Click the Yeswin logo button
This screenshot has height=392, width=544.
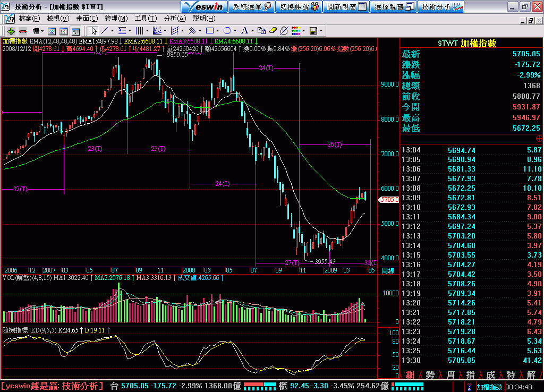pos(205,6)
